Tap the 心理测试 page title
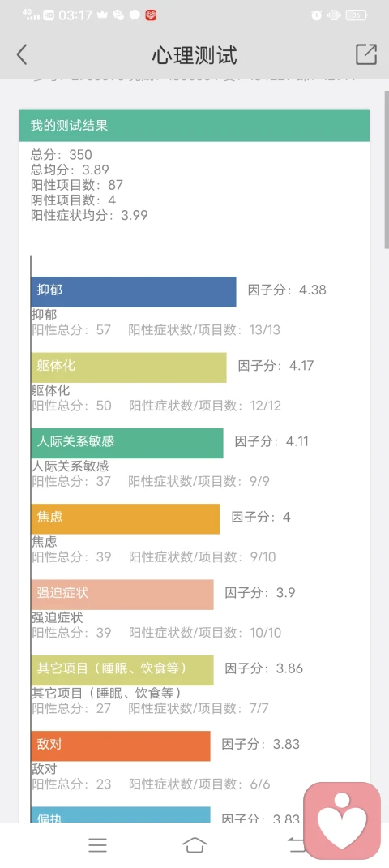This screenshot has width=389, height=868. tap(194, 55)
